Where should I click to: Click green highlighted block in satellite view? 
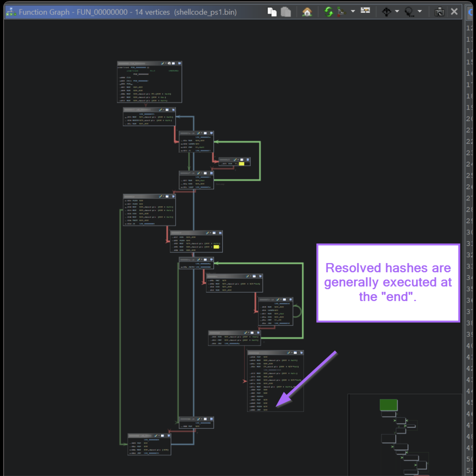point(389,405)
